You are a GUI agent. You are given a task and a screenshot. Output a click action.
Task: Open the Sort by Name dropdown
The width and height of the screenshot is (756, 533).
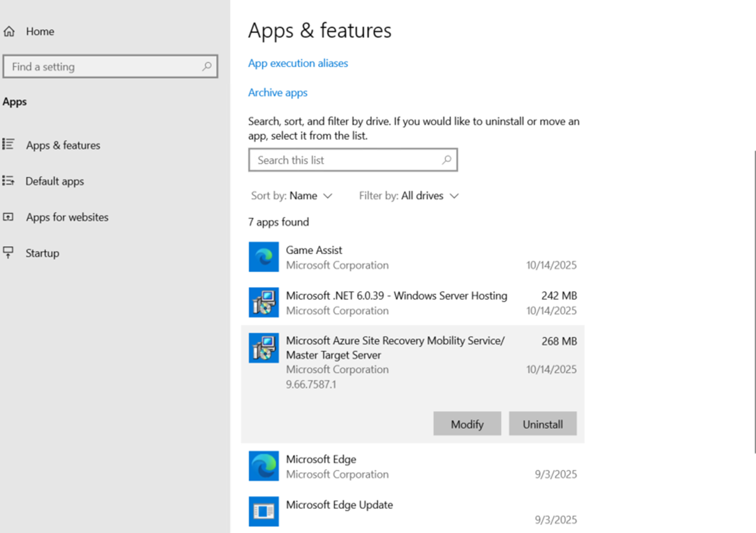coord(292,196)
